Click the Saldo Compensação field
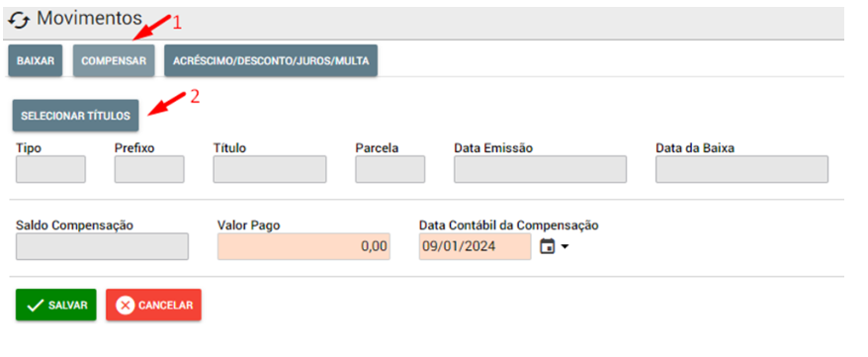 pos(102,246)
